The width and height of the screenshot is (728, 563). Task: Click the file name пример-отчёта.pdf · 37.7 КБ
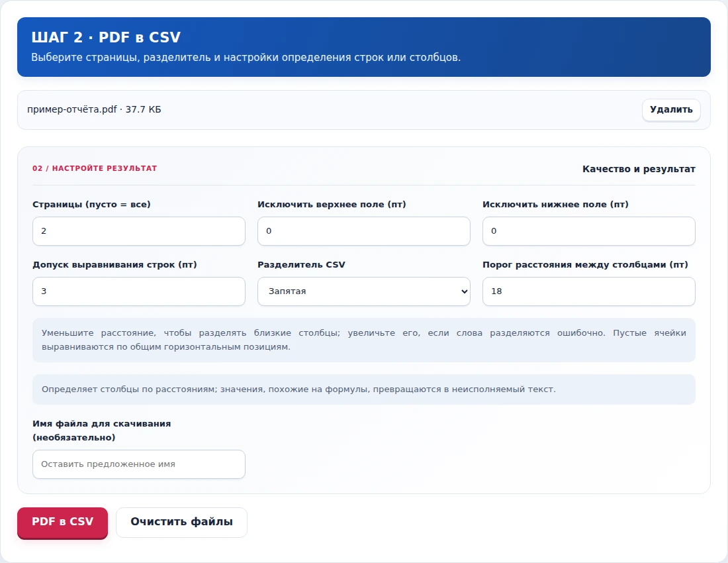[94, 110]
